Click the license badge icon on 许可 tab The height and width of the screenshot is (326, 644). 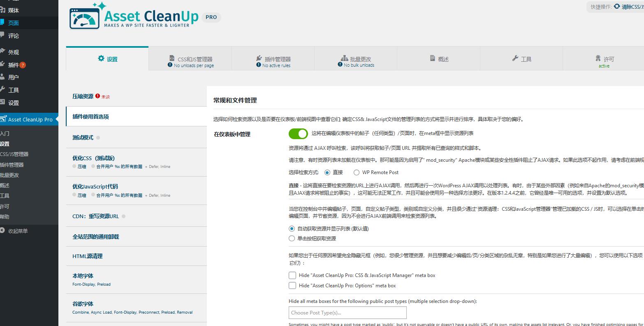point(598,58)
